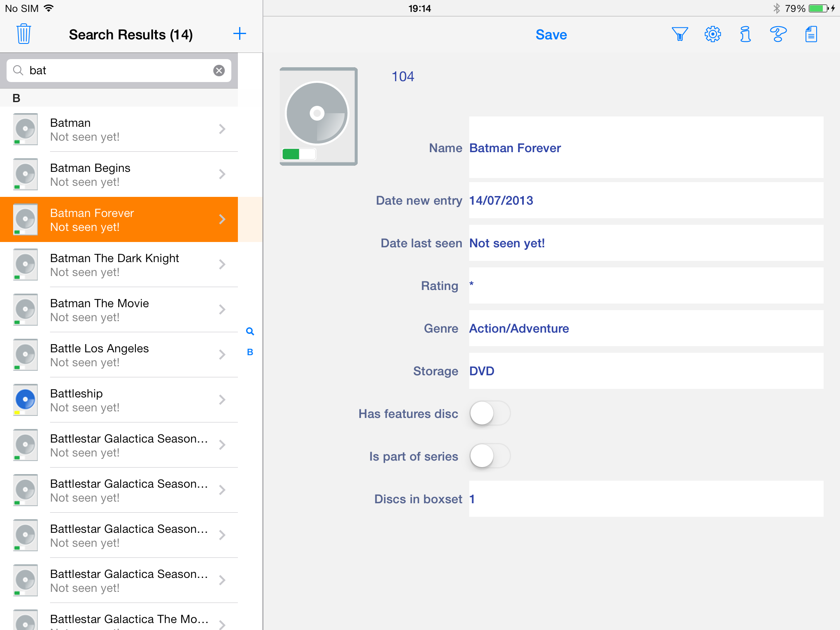This screenshot has height=630, width=840.
Task: Select Batman The Movie list item
Action: pyautogui.click(x=123, y=310)
